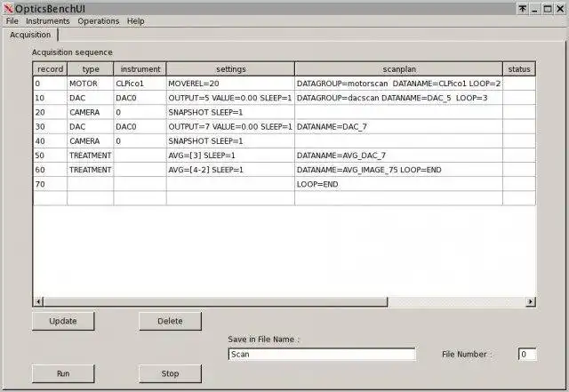Image resolution: width=569 pixels, height=392 pixels.
Task: Select LOOP=END scanplan in record 70 row
Action: [x=399, y=184]
